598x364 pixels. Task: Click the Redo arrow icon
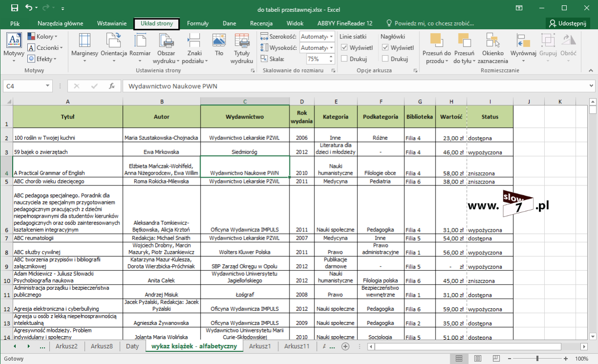tap(47, 8)
